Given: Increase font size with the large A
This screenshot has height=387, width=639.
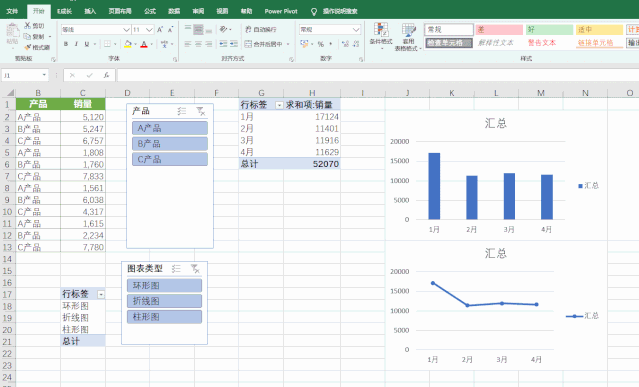Looking at the screenshot, I should coord(160,29).
